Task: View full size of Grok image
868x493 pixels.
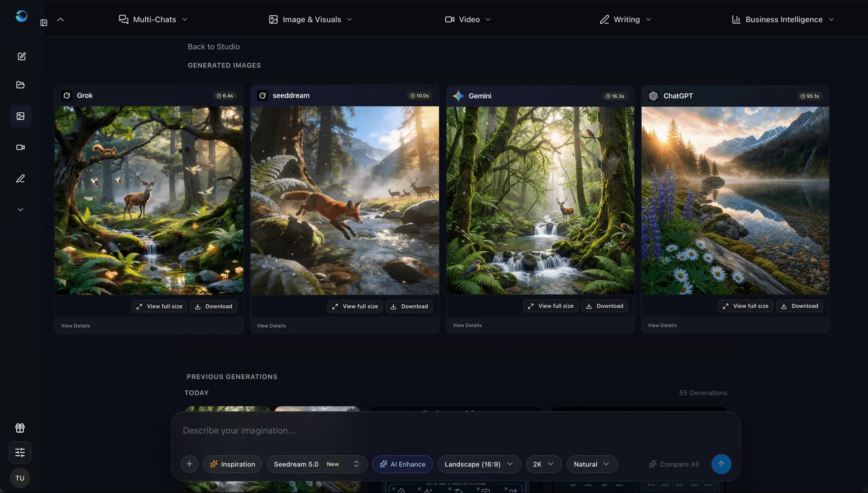Action: click(159, 306)
